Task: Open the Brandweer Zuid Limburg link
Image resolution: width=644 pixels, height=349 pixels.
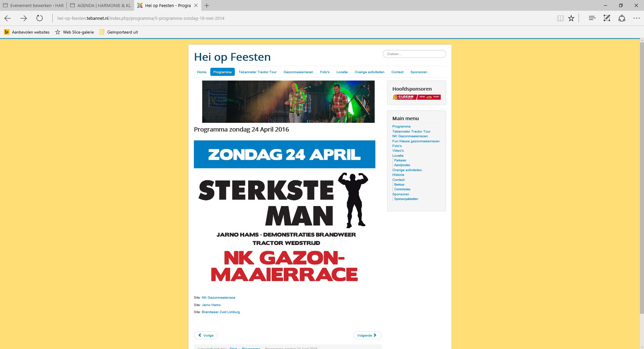Action: click(221, 312)
